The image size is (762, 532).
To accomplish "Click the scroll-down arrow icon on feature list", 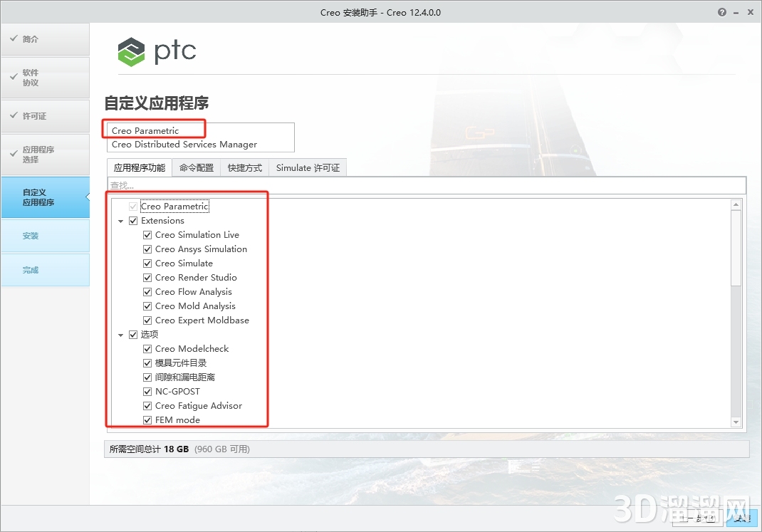I will point(736,422).
